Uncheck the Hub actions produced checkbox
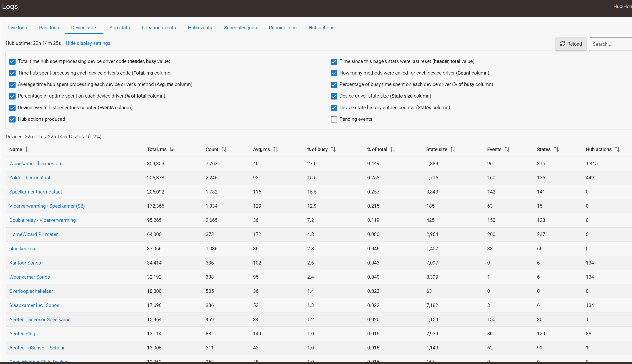Image resolution: width=632 pixels, height=364 pixels. click(x=12, y=119)
